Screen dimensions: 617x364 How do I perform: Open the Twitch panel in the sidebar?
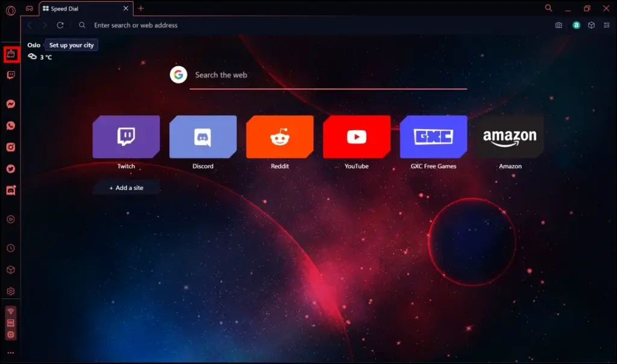point(11,75)
